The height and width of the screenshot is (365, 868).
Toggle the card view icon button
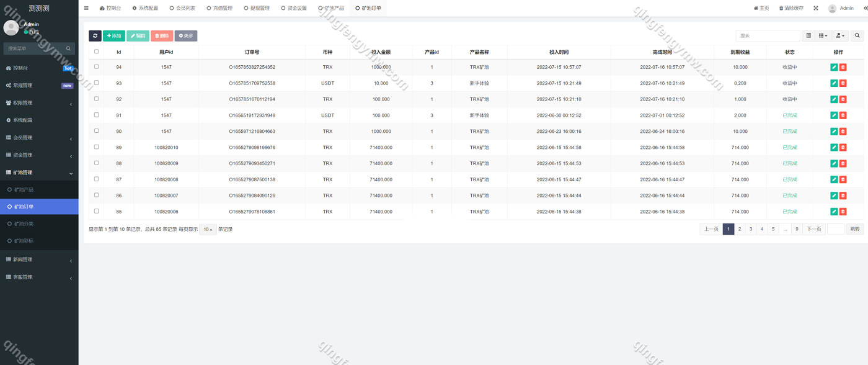808,36
